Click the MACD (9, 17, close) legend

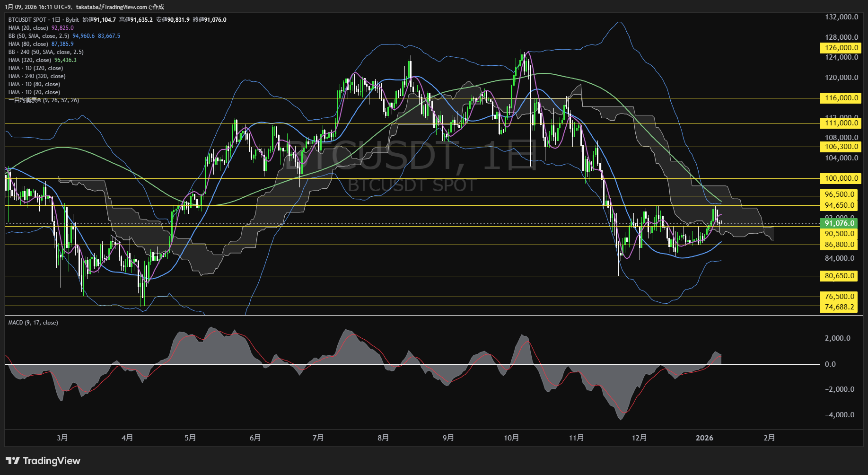tap(33, 323)
